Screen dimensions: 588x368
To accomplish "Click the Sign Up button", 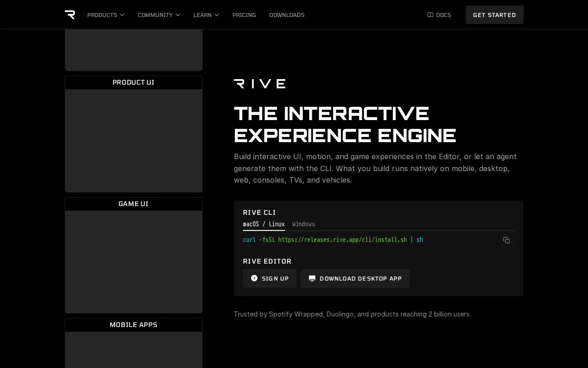I will click(x=270, y=278).
